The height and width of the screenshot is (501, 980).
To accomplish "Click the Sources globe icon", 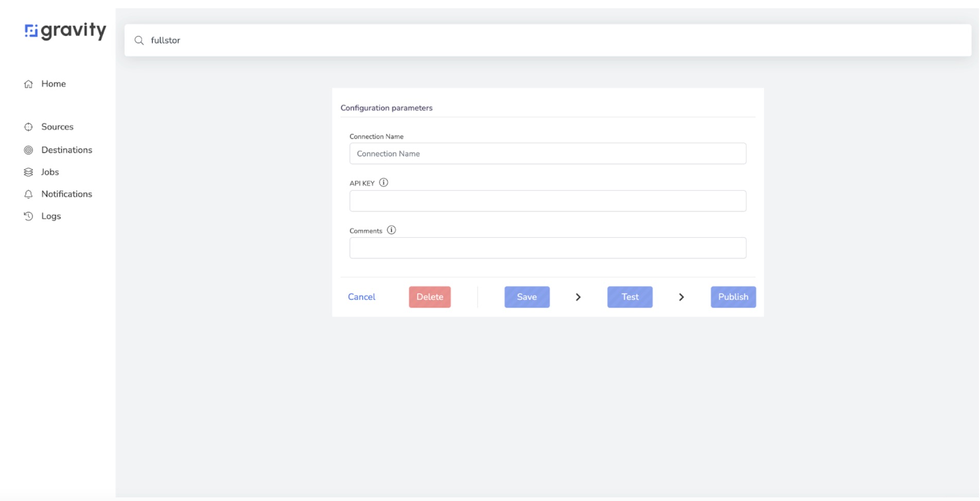I will tap(28, 127).
